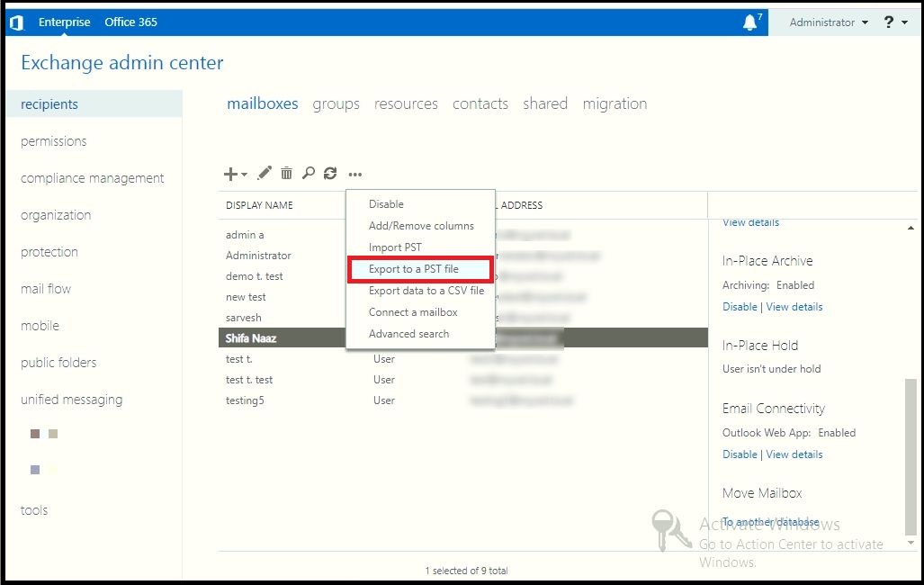Open compliance management section
Viewport: 924px width, 585px height.
(x=92, y=178)
